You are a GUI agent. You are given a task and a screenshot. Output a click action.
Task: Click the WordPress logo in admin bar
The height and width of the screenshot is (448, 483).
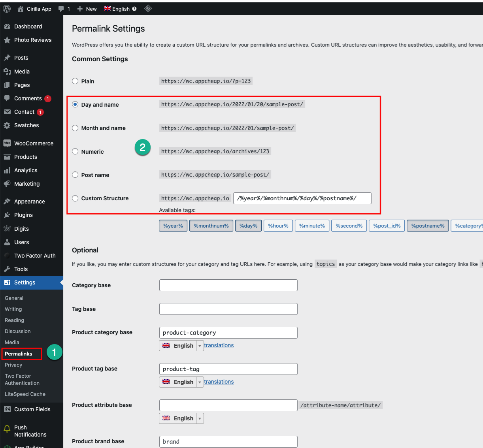pyautogui.click(x=6, y=8)
